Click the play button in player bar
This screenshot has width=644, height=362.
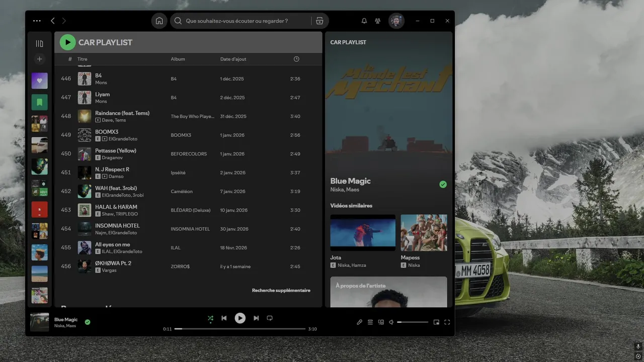tap(240, 318)
